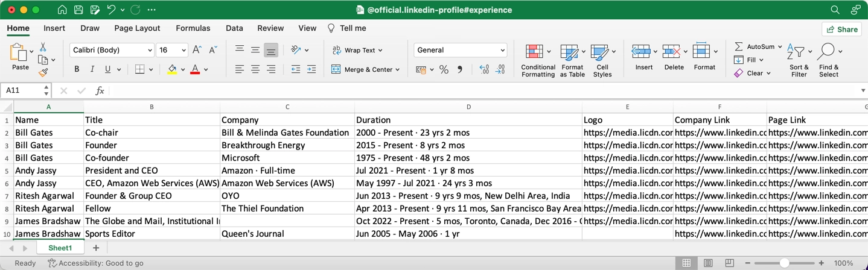Open Sort & Filter

799,60
